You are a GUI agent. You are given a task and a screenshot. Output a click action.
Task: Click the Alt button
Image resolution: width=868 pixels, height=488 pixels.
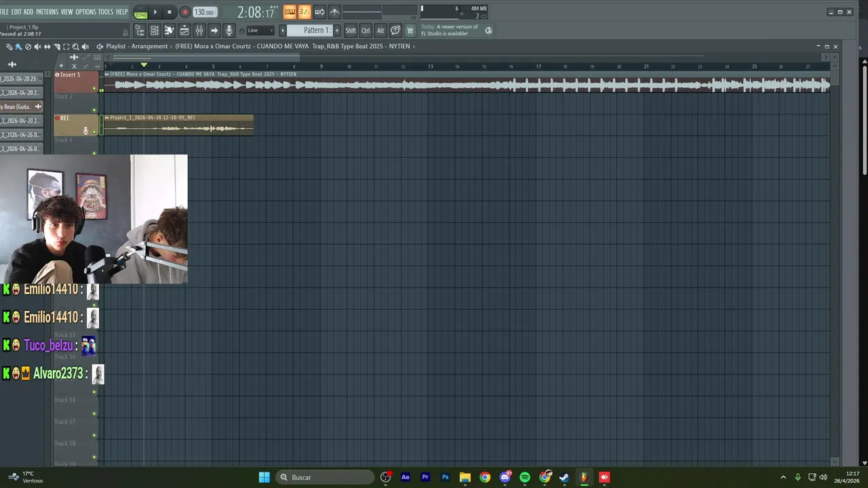pyautogui.click(x=380, y=30)
